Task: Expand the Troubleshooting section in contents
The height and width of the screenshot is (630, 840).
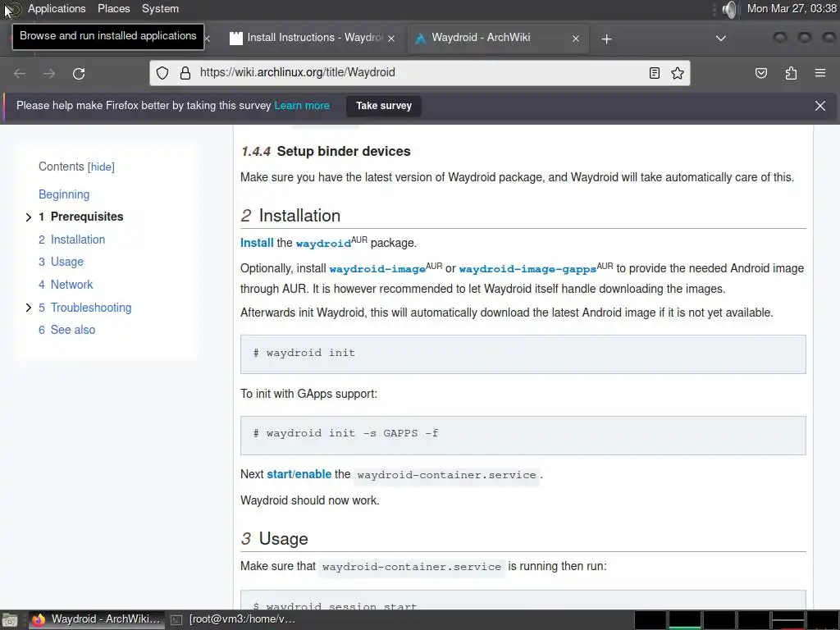Action: pyautogui.click(x=29, y=308)
